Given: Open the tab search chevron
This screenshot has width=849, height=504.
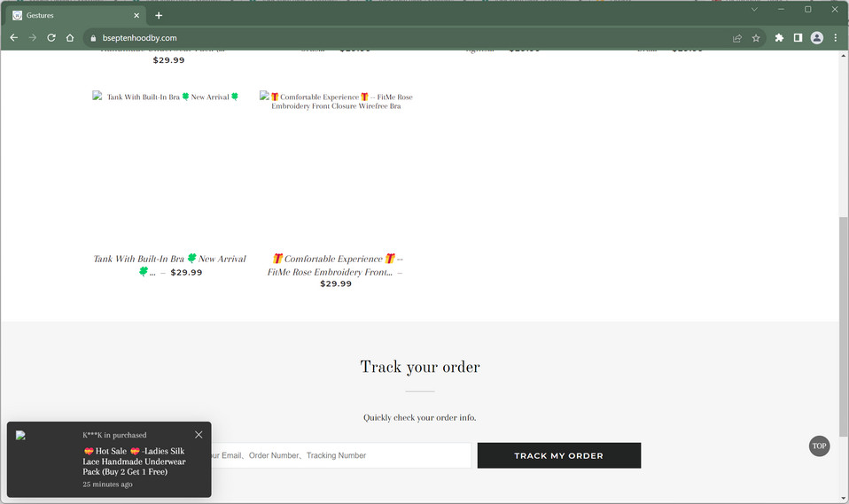Looking at the screenshot, I should pos(754,9).
